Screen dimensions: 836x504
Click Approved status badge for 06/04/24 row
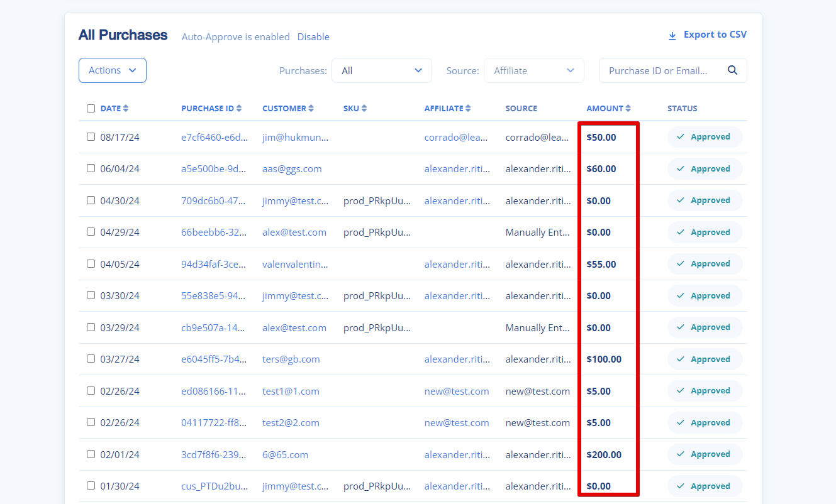click(705, 168)
